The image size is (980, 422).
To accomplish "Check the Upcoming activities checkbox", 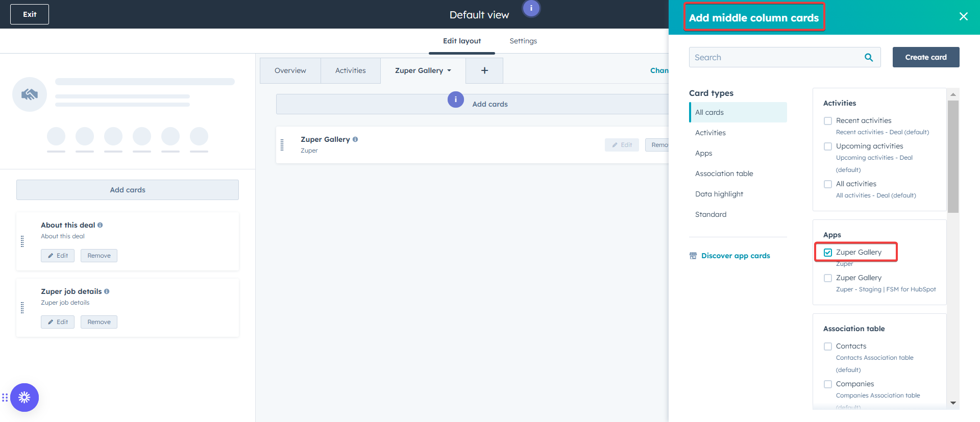I will point(828,146).
